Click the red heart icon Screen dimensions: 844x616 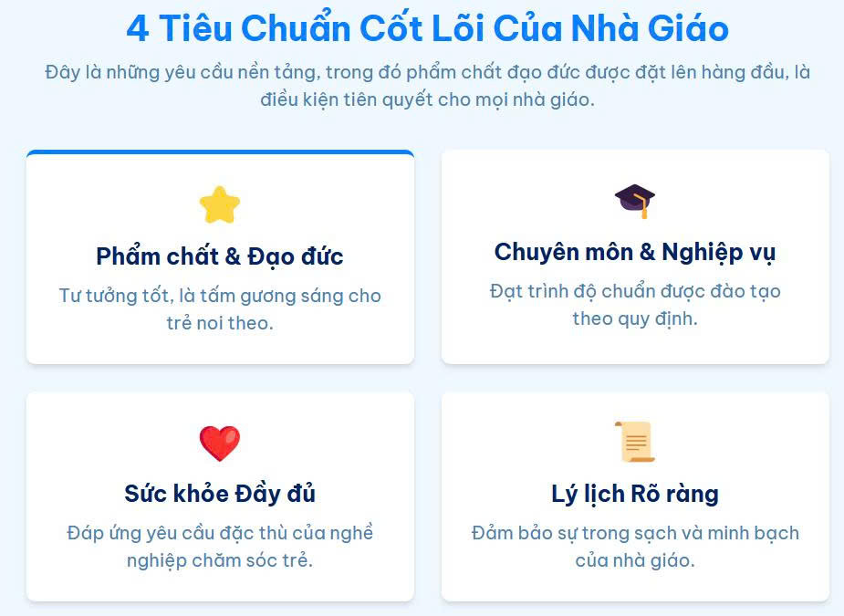220,444
